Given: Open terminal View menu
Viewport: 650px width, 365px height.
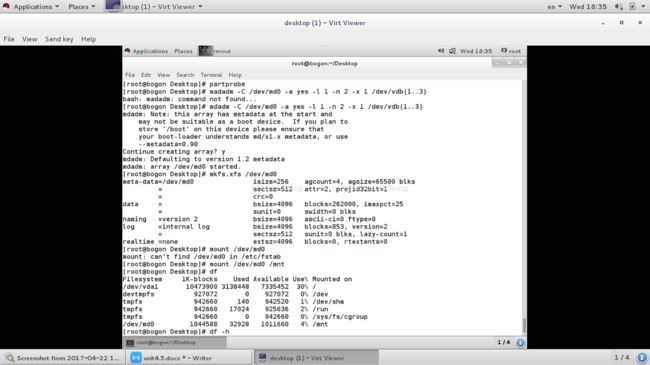Looking at the screenshot, I should click(163, 75).
